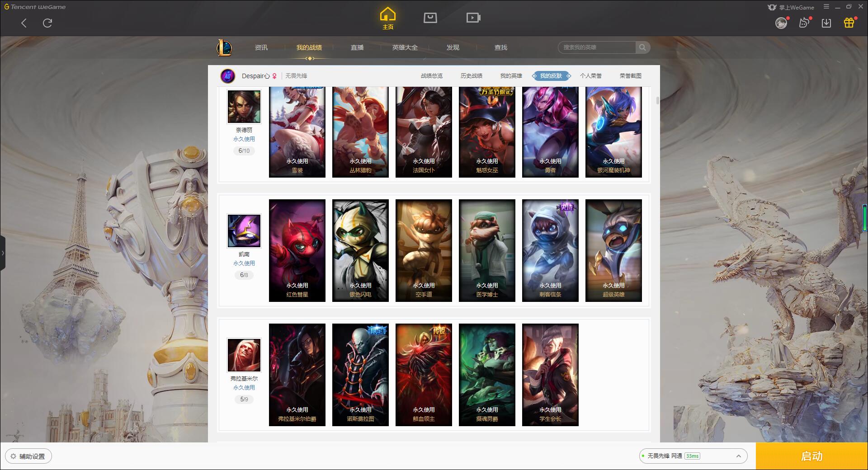868x470 pixels.
Task: Open the shop bag icon
Action: (x=430, y=18)
